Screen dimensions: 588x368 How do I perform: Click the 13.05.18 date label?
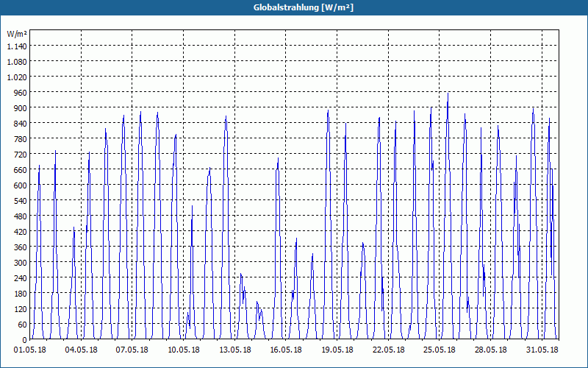(234, 350)
